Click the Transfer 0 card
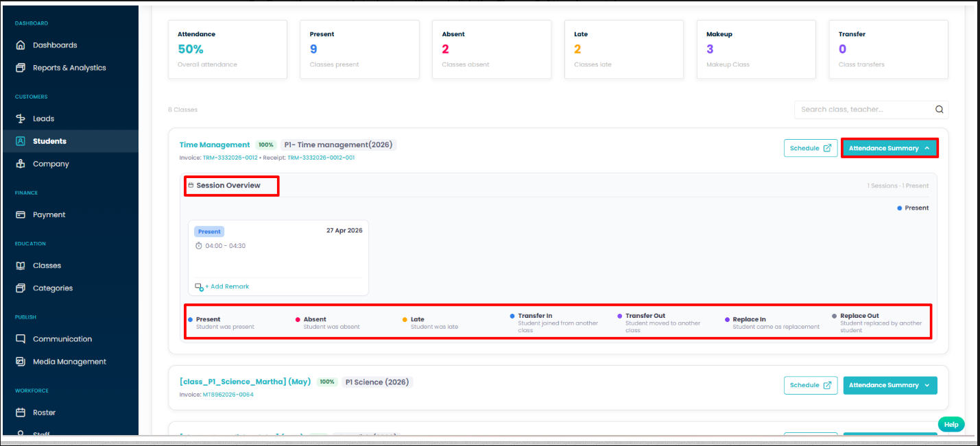Image resolution: width=980 pixels, height=446 pixels. click(x=889, y=49)
